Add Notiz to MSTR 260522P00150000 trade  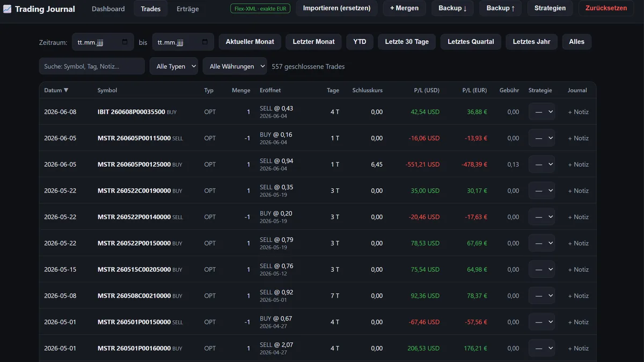pos(578,243)
